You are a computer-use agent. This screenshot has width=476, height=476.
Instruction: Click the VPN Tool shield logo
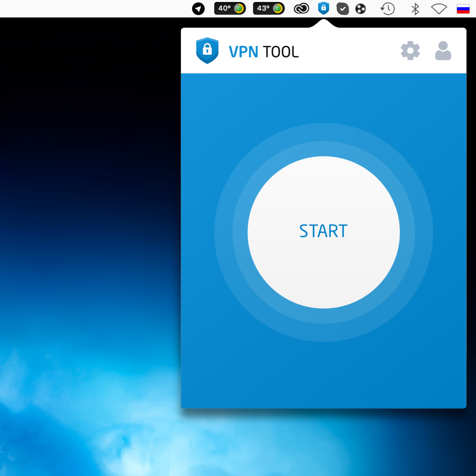207,50
